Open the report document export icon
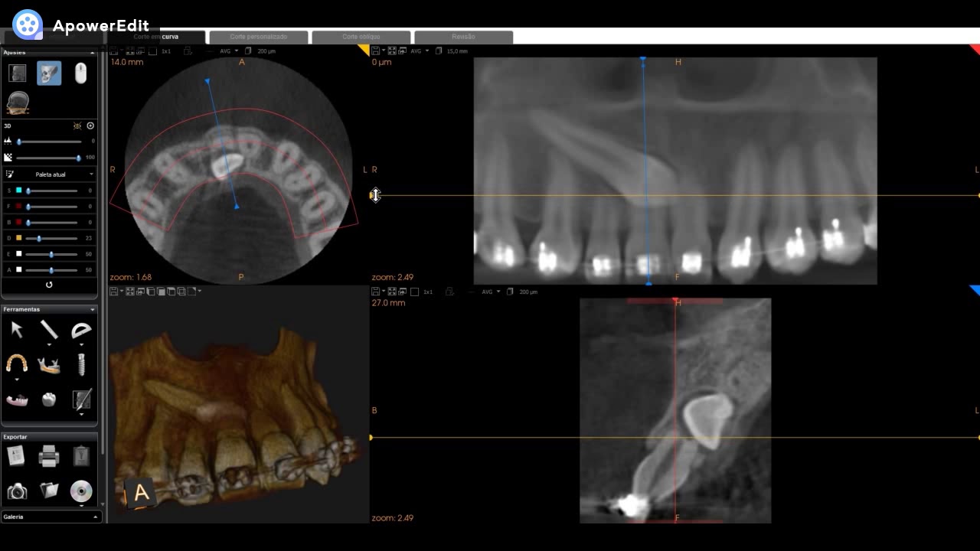This screenshot has height=551, width=980. pyautogui.click(x=16, y=456)
